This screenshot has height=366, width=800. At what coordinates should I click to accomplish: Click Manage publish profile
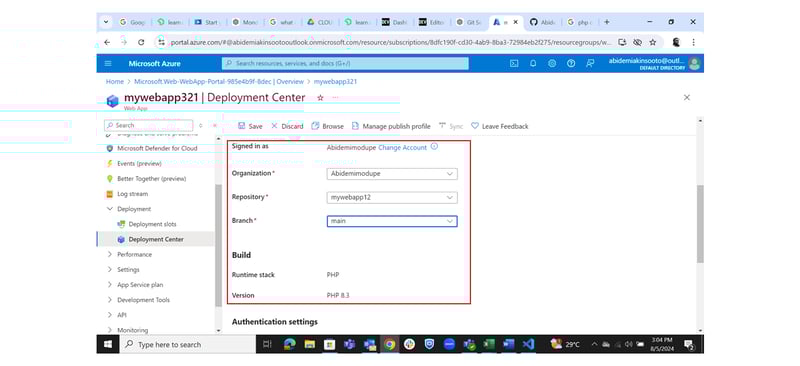391,126
